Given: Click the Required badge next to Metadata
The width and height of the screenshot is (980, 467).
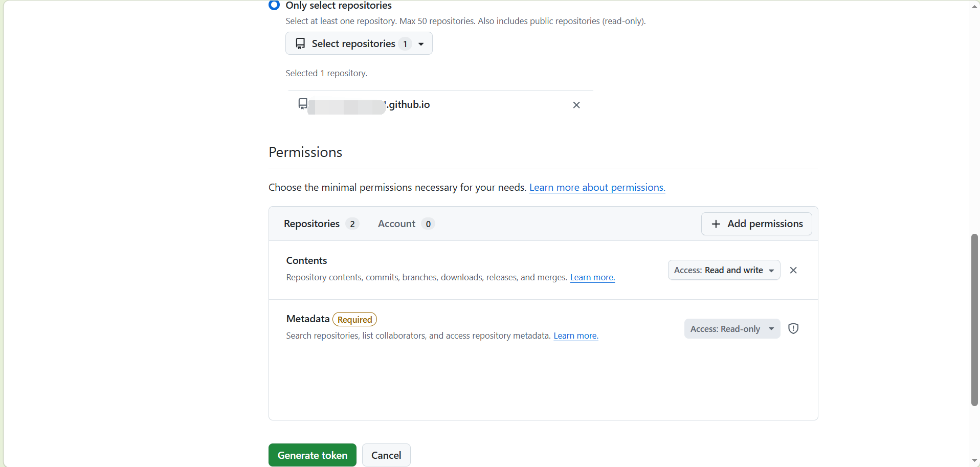Looking at the screenshot, I should click(354, 319).
